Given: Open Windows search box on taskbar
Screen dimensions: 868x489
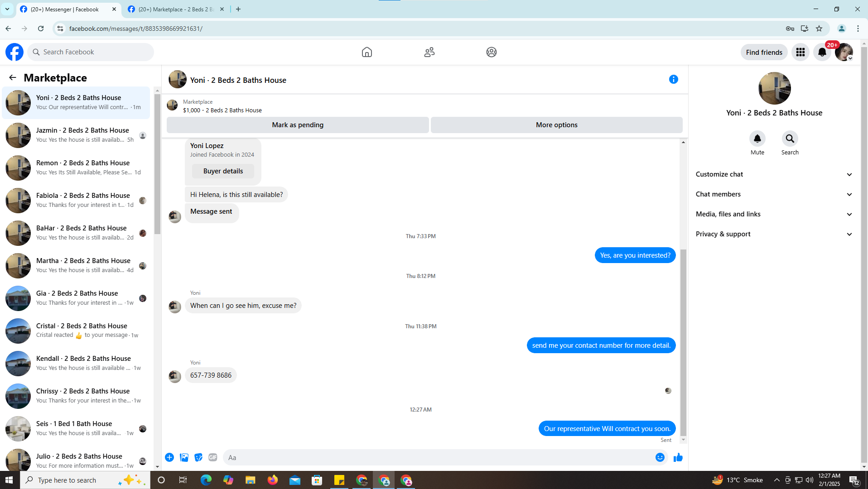Looking at the screenshot, I should 85,480.
